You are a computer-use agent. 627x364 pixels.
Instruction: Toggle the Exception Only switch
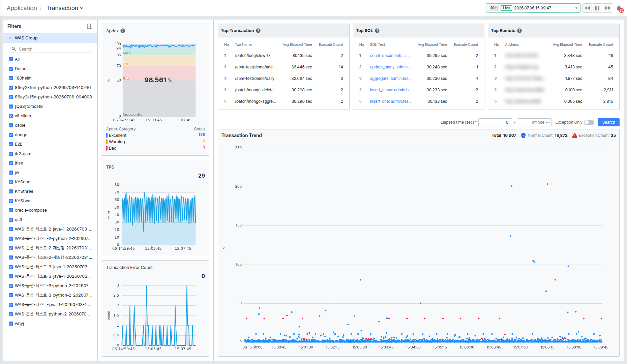coord(589,122)
